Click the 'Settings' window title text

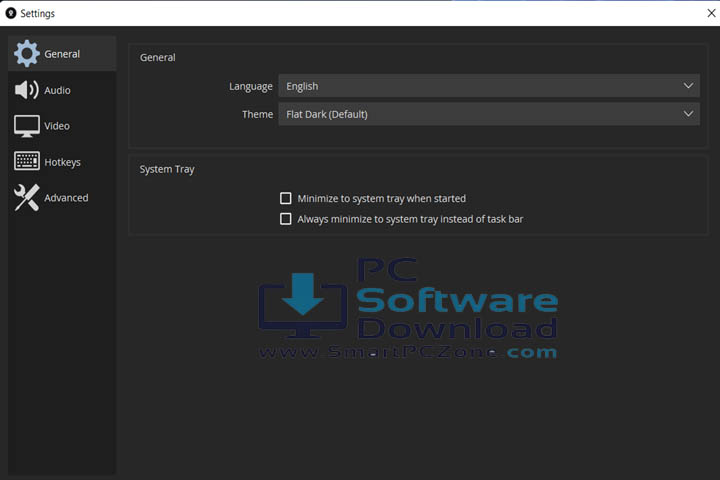point(38,14)
